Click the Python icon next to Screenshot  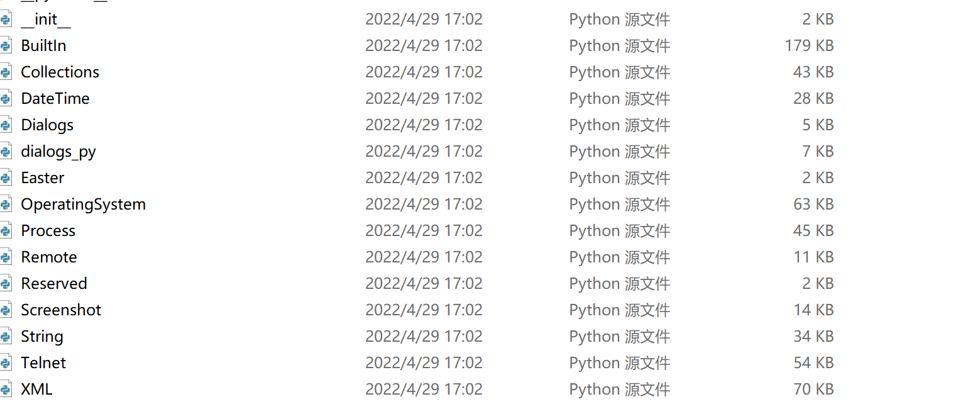6,310
